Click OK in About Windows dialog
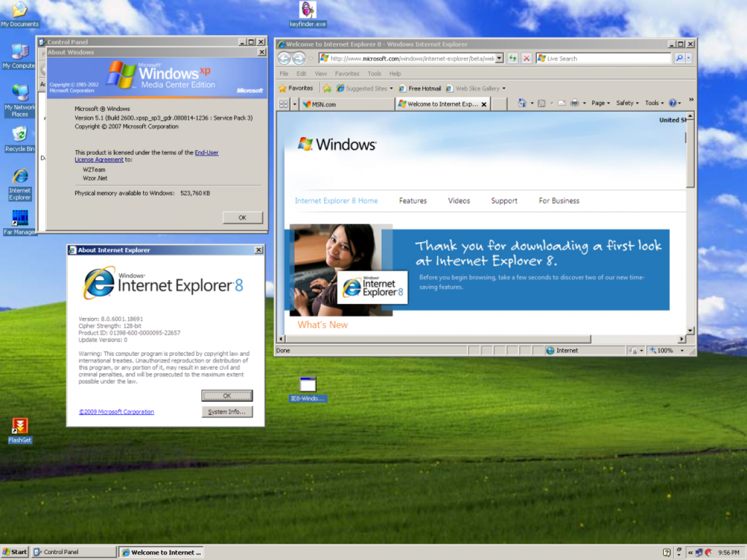 (x=243, y=218)
